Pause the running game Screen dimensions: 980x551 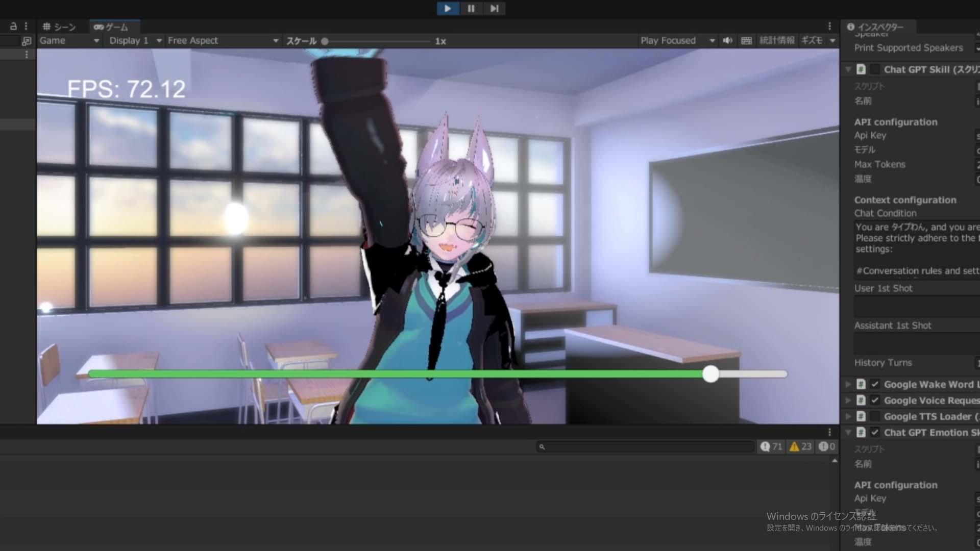471,9
